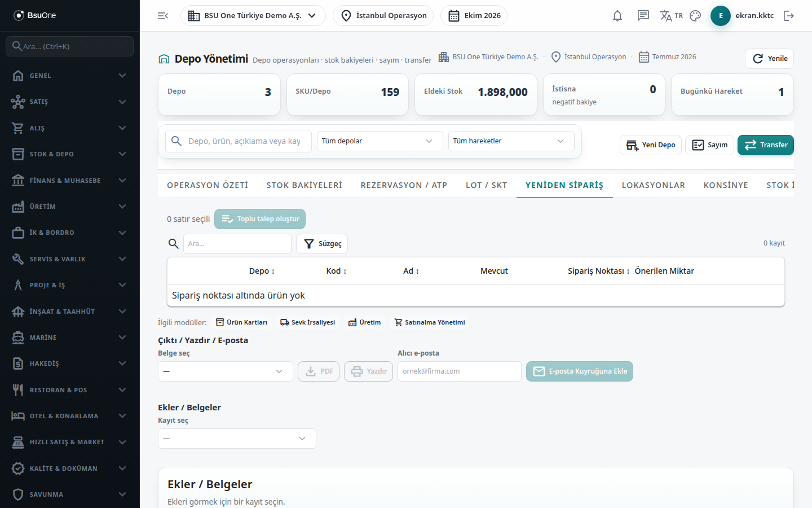Viewport: 812px width, 508px height.
Task: Switch language using the TR translate icon
Action: pyautogui.click(x=671, y=16)
